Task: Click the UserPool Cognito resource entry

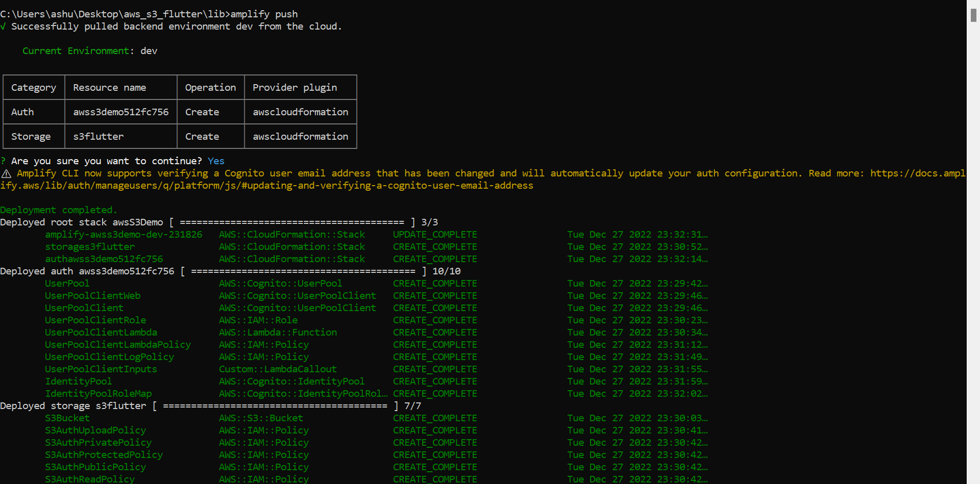Action: point(67,283)
